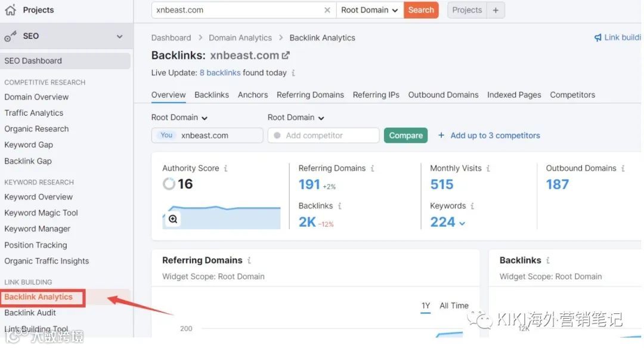Click the xnbeast.com You domain field

[207, 135]
